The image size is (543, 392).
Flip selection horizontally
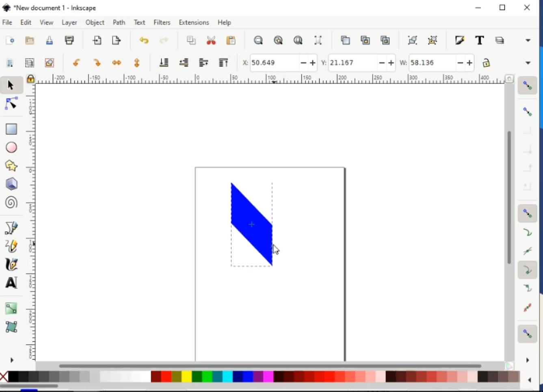click(x=117, y=63)
